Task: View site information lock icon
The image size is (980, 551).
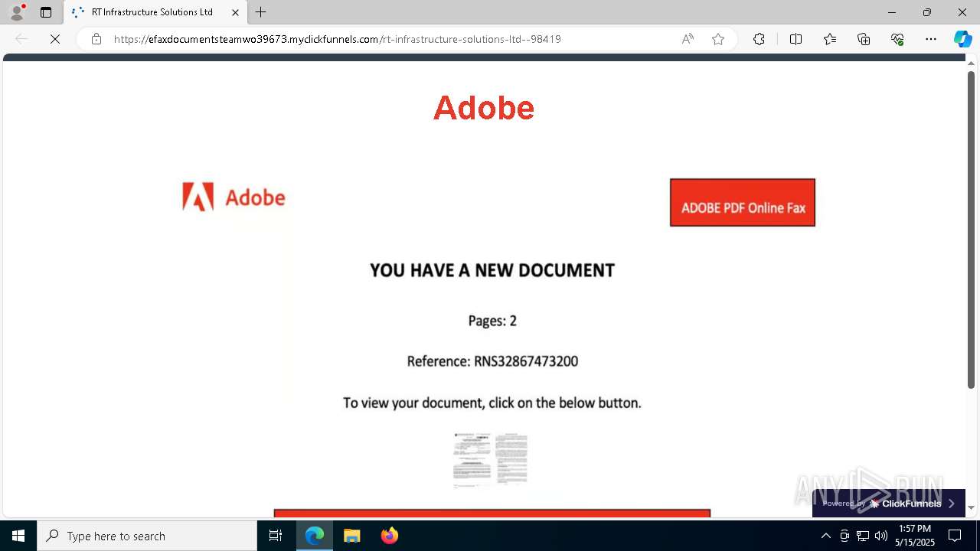Action: click(96, 39)
